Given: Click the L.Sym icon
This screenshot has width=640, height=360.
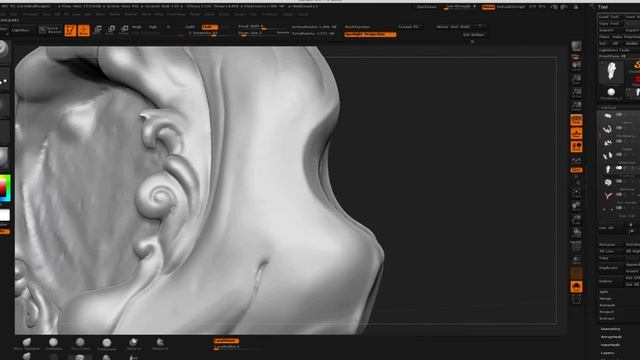Looking at the screenshot, I should click(576, 160).
